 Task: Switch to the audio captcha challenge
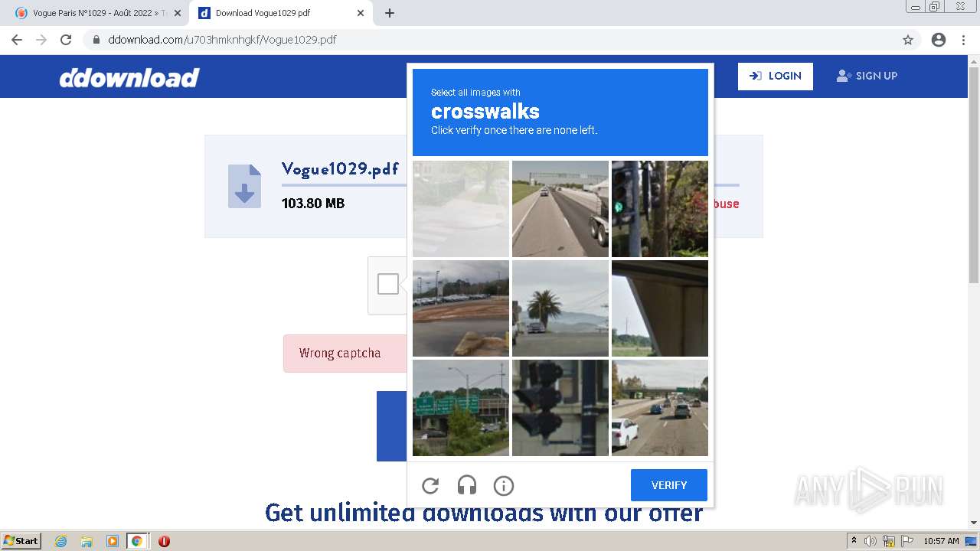(467, 485)
